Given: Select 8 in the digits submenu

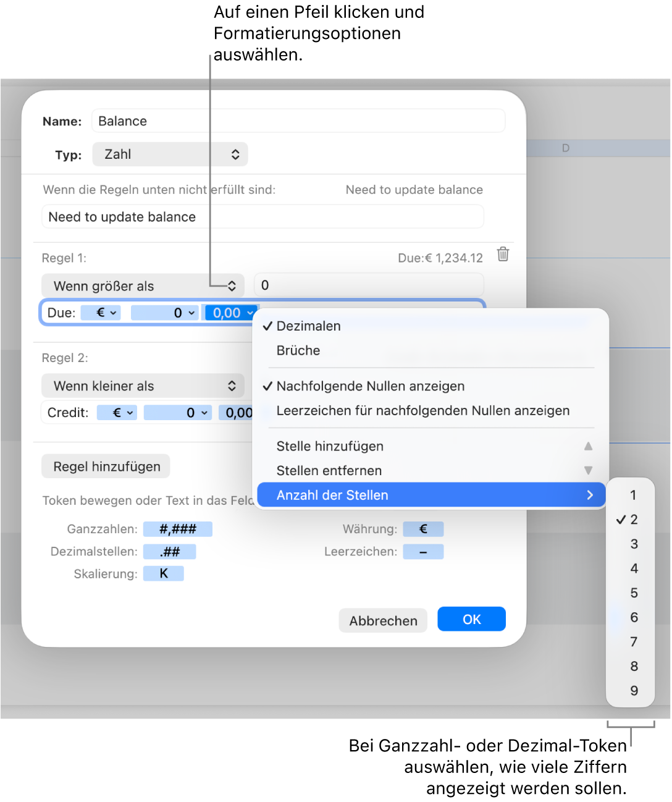Looking at the screenshot, I should [631, 666].
